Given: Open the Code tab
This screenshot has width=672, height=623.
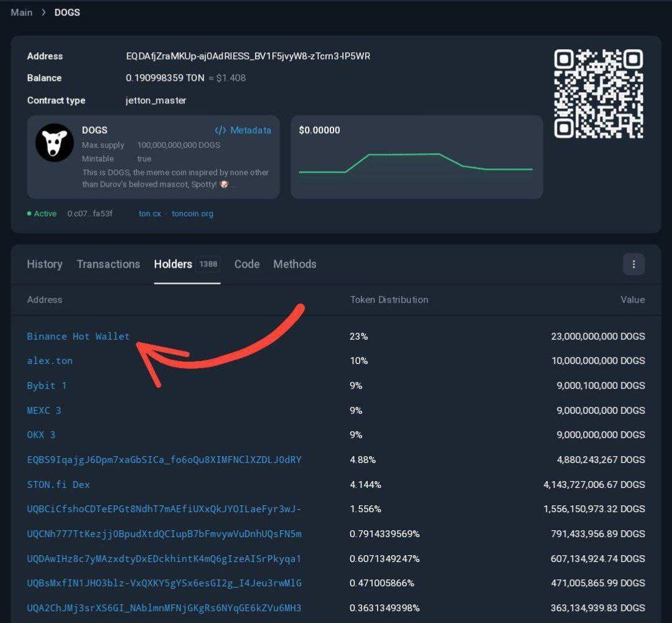Looking at the screenshot, I should pyautogui.click(x=246, y=265).
